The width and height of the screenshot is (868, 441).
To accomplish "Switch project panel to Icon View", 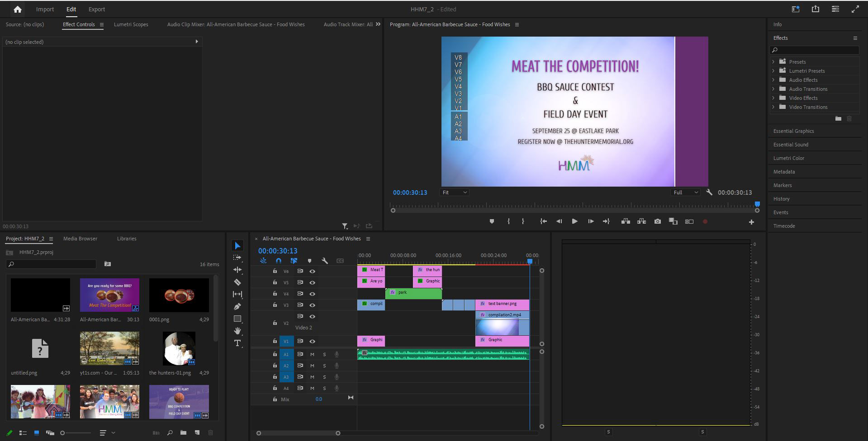I will tap(37, 433).
